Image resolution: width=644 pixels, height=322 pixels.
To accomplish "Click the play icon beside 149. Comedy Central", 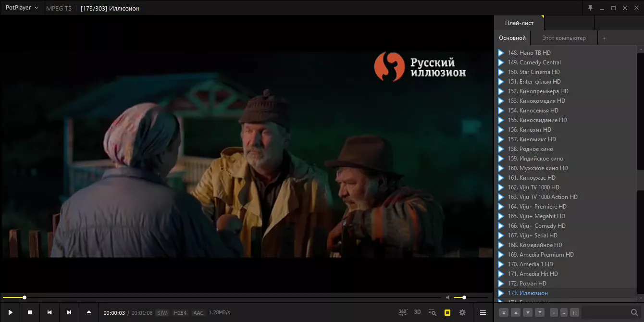I will click(501, 62).
